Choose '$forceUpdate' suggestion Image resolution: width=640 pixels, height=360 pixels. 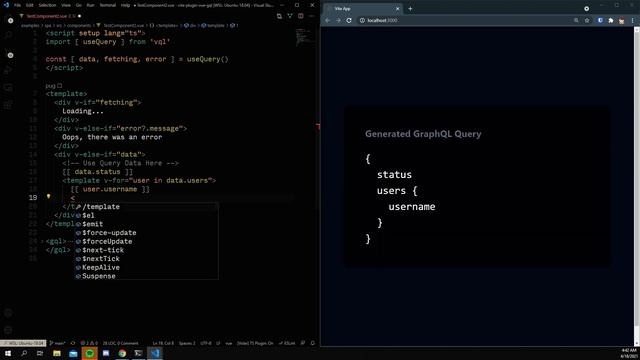146,241
